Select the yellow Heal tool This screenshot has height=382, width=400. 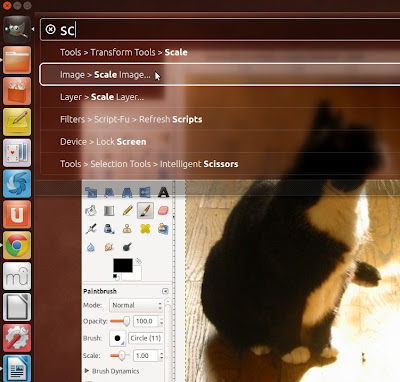(x=145, y=229)
